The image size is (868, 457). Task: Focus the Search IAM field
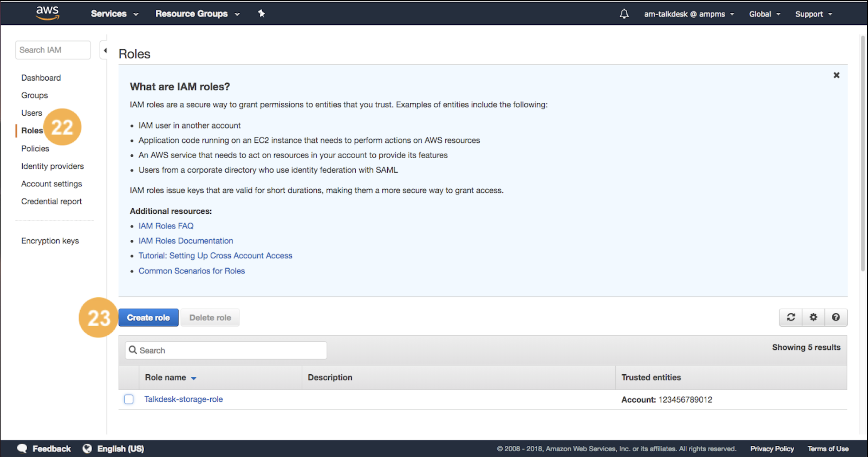pos(53,50)
